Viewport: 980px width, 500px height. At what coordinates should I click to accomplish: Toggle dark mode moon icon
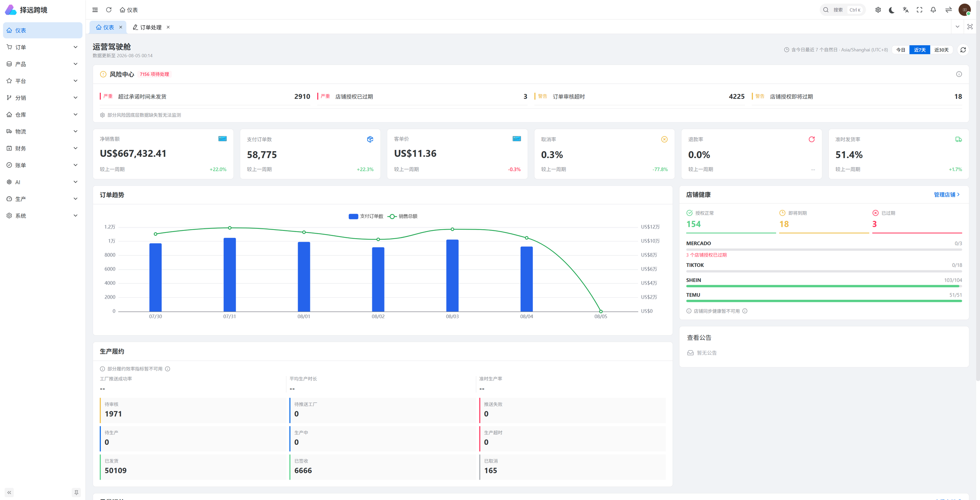pos(891,10)
